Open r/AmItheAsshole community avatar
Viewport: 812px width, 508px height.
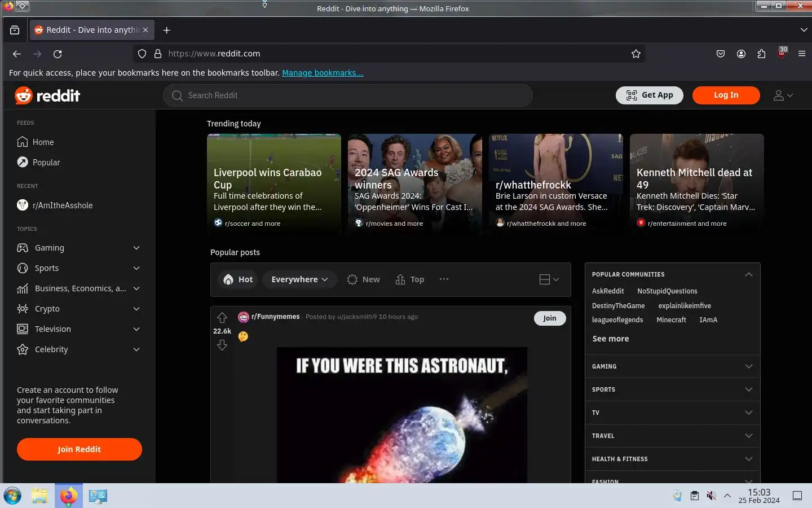click(x=23, y=205)
